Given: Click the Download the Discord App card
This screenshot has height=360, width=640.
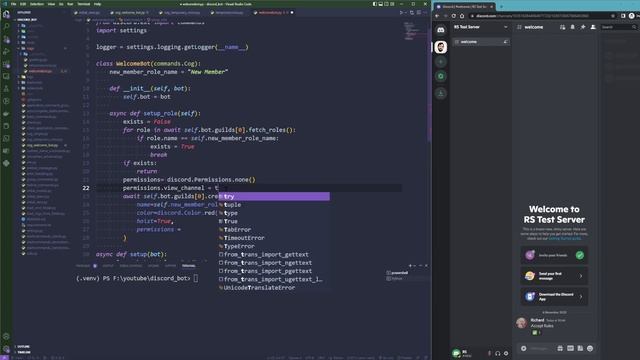Looking at the screenshot, I should pyautogui.click(x=554, y=297).
